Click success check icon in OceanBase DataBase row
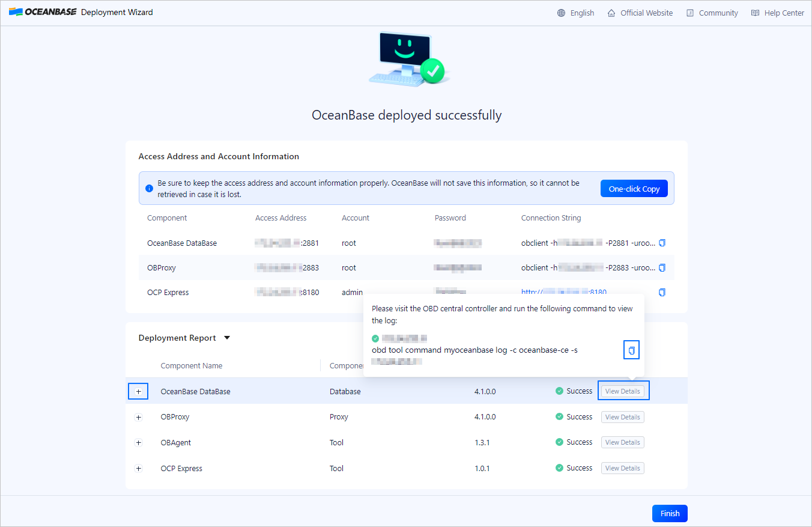Viewport: 812px width, 527px height. click(x=559, y=391)
